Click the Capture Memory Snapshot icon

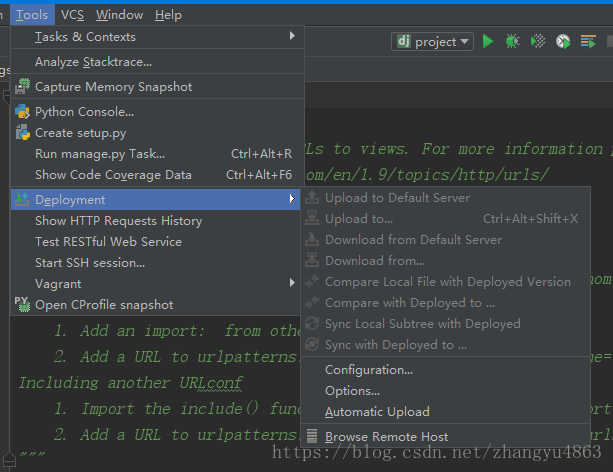(23, 87)
